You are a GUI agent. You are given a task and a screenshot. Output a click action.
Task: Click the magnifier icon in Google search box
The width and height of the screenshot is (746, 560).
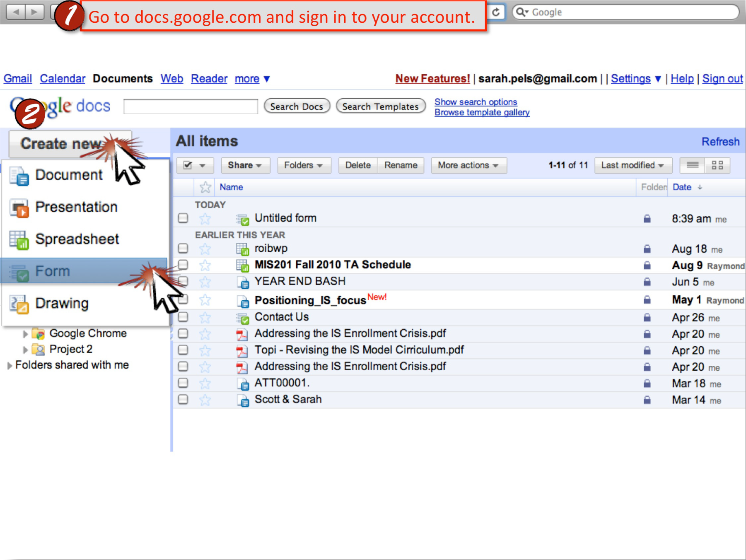521,12
